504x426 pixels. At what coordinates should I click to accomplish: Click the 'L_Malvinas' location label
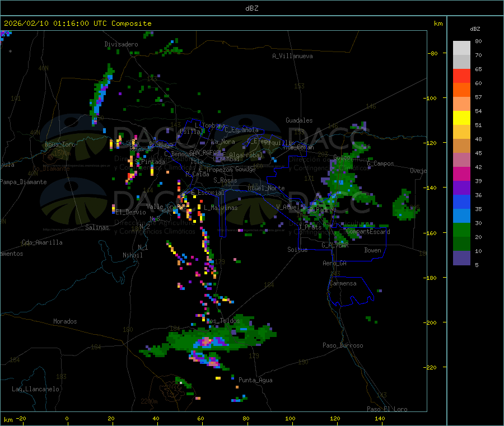pyautogui.click(x=221, y=208)
